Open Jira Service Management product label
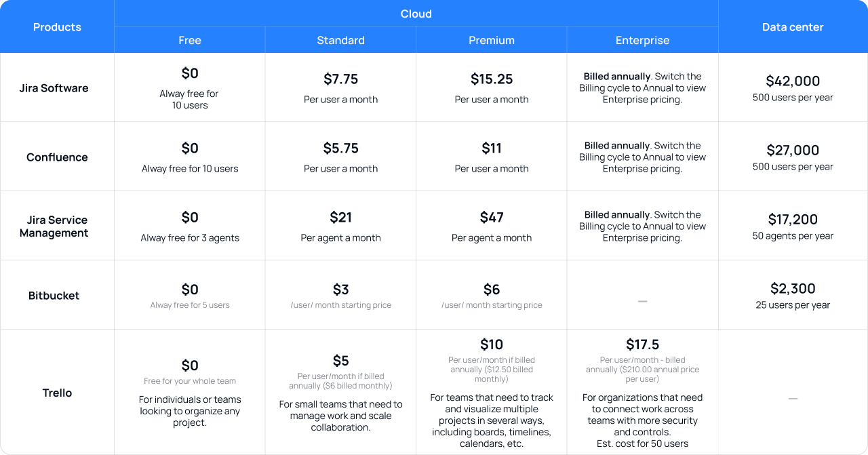The width and height of the screenshot is (868, 455). tap(54, 226)
